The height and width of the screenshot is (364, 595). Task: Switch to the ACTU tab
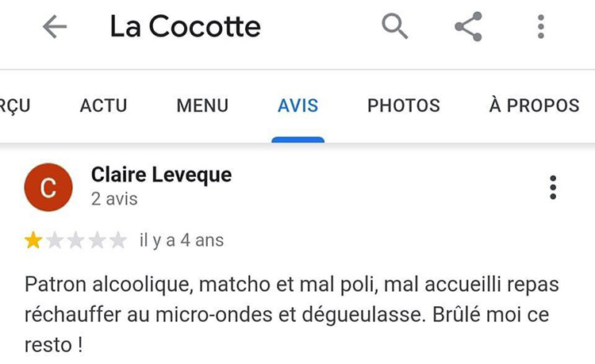click(x=103, y=105)
